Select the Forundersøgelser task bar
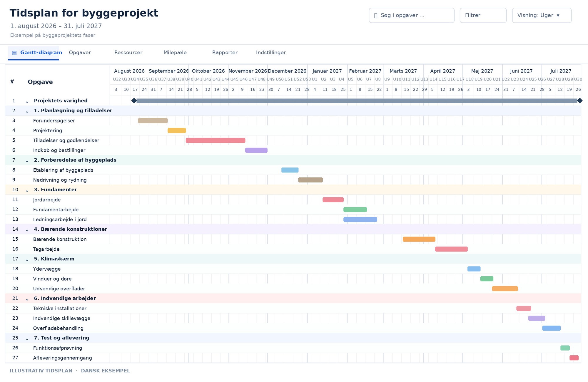 (x=153, y=120)
